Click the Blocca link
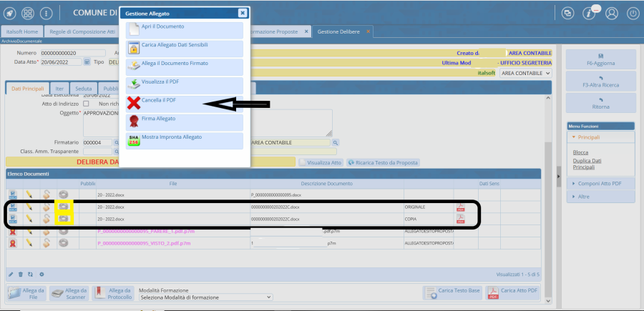The width and height of the screenshot is (644, 311). click(x=581, y=152)
